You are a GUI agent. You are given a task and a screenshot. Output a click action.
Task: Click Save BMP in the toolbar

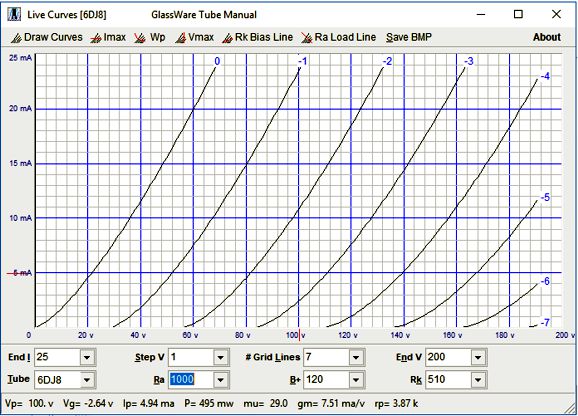point(409,38)
